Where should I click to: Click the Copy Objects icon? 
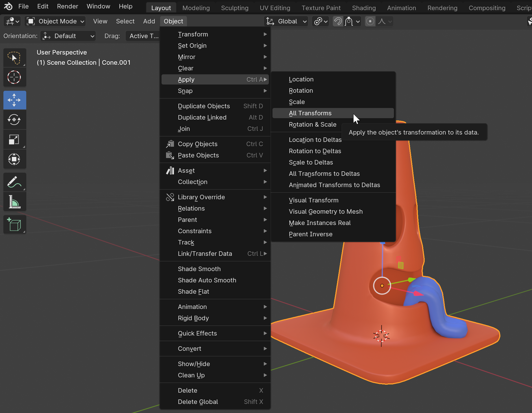click(x=170, y=144)
